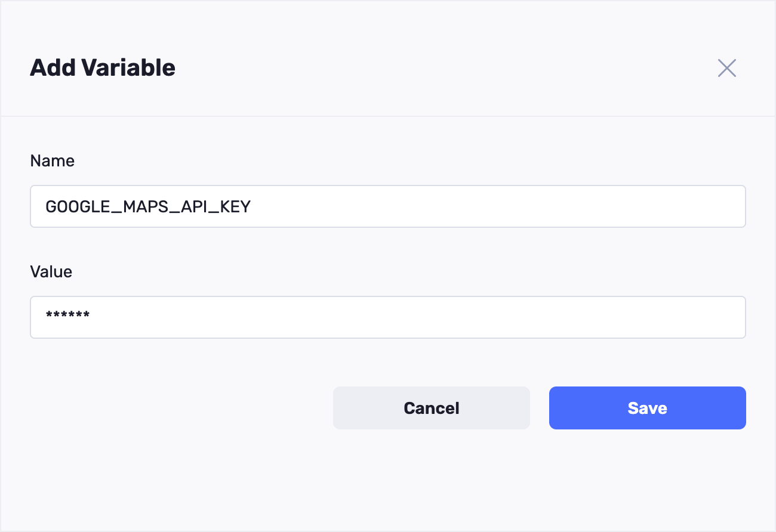Focus the Name input field
This screenshot has height=532, width=776.
point(388,206)
